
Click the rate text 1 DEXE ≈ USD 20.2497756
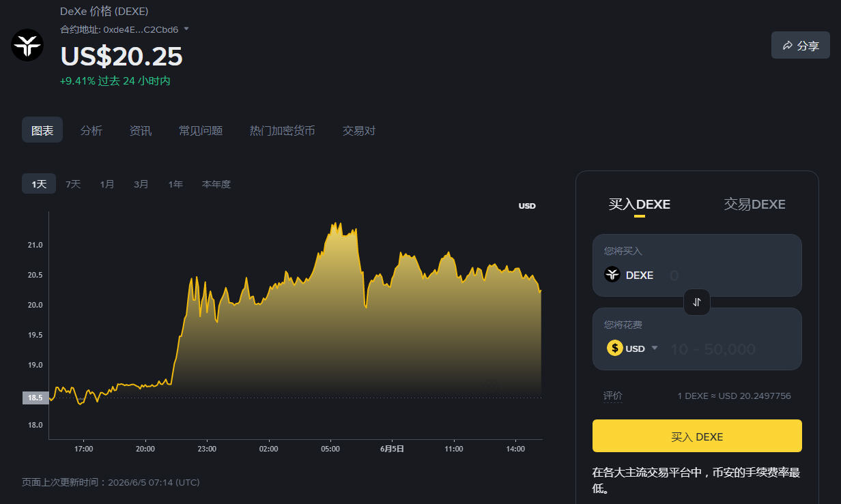click(734, 396)
